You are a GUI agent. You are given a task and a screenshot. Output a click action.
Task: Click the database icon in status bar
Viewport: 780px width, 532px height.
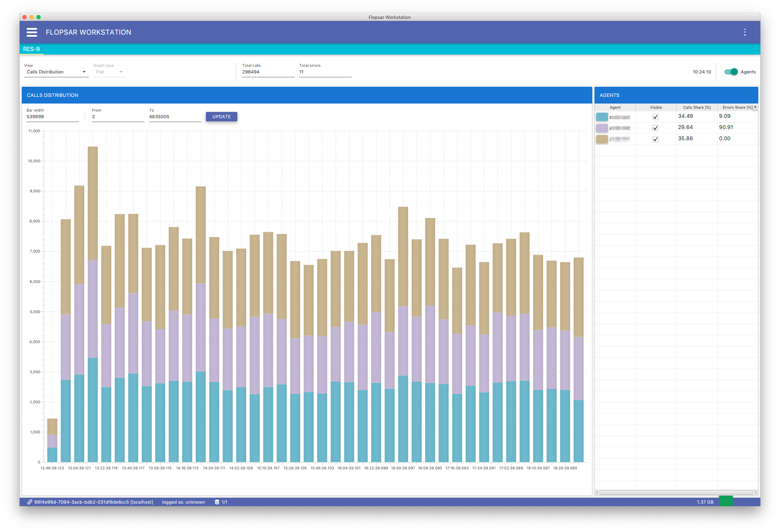(217, 502)
